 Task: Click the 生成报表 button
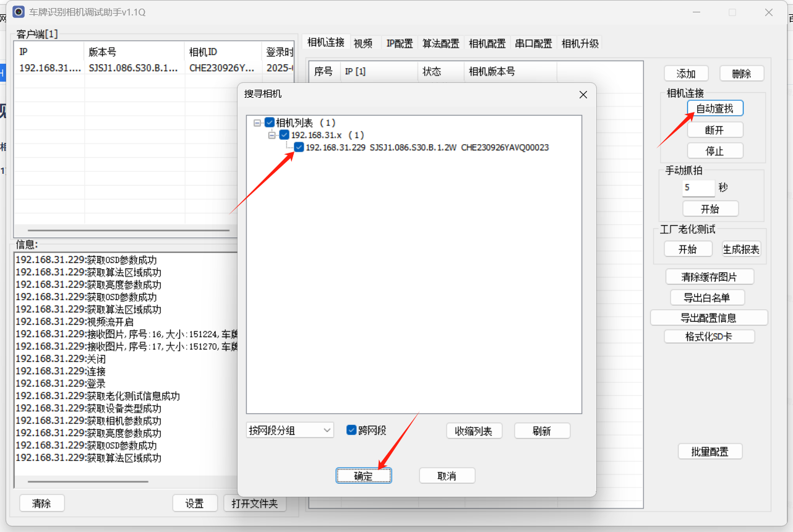click(742, 249)
